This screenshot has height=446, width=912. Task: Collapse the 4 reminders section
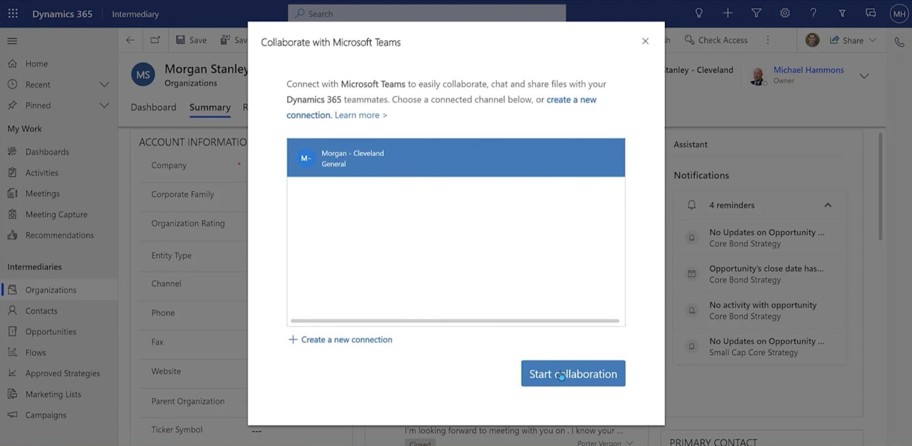[828, 205]
